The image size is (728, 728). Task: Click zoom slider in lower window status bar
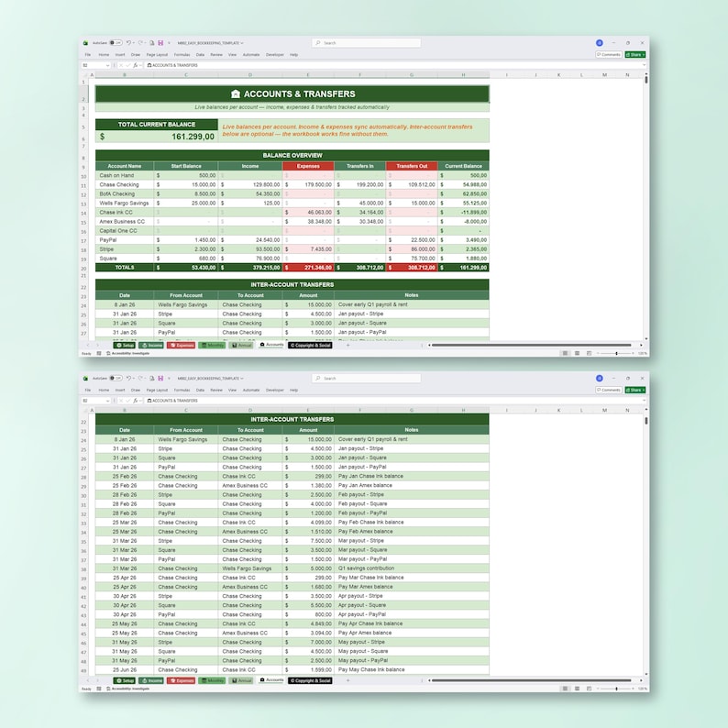[x=615, y=689]
